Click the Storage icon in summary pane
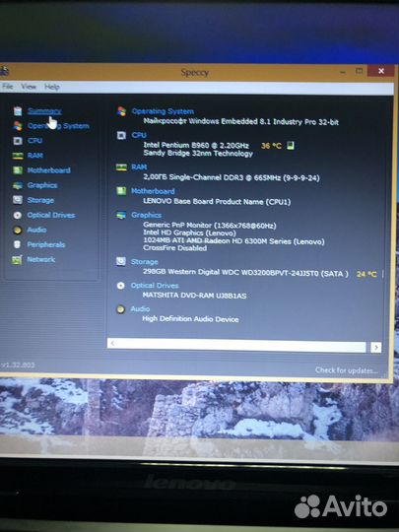 (x=121, y=261)
